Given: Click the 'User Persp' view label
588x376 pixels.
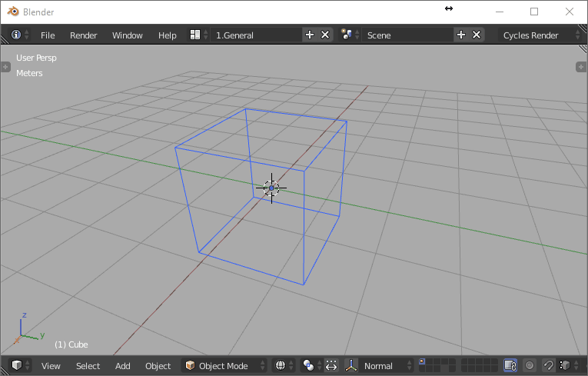Looking at the screenshot, I should (x=36, y=58).
